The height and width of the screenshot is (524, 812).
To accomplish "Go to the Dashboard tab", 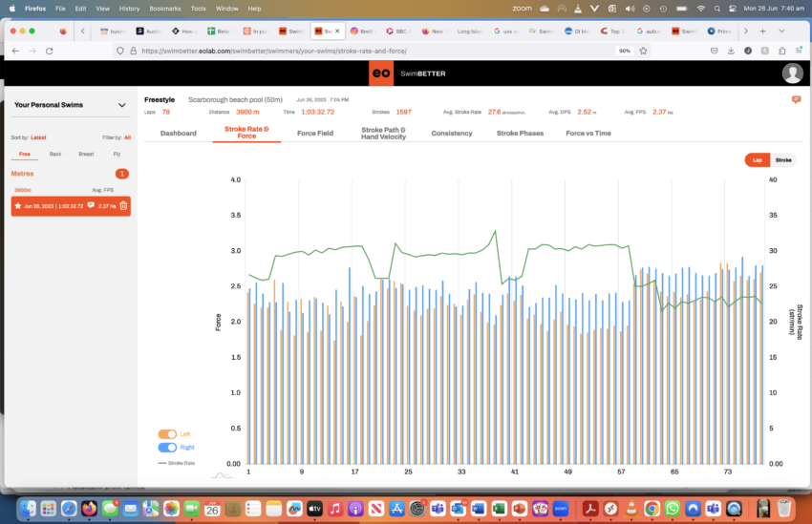I will click(x=178, y=134).
